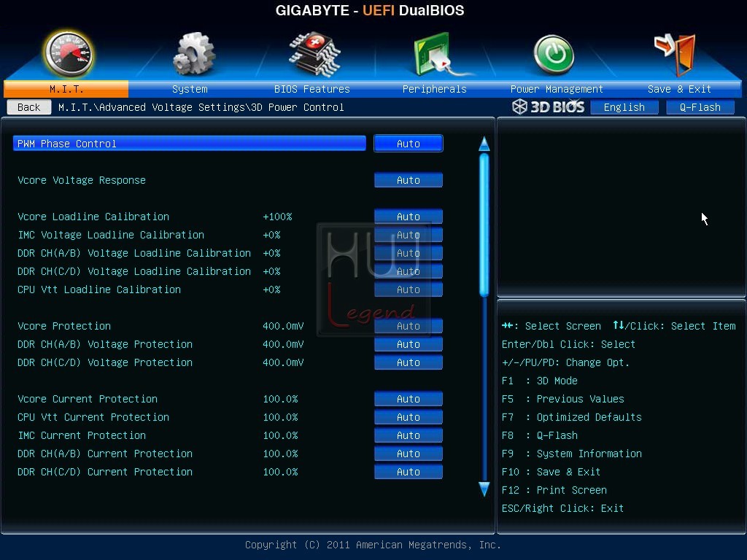
Task: Open CPU Vtt Current Protection Auto dropdown
Action: (409, 417)
